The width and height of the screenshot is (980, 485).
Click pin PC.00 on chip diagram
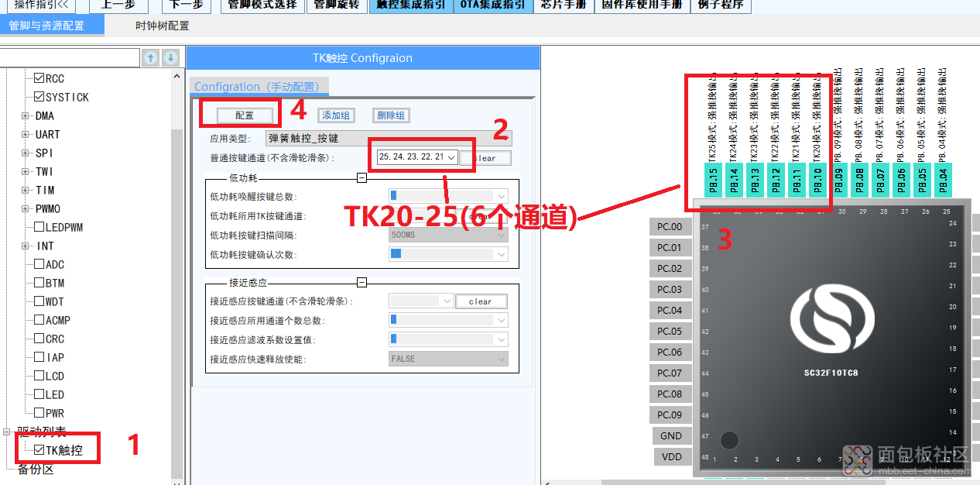click(670, 227)
